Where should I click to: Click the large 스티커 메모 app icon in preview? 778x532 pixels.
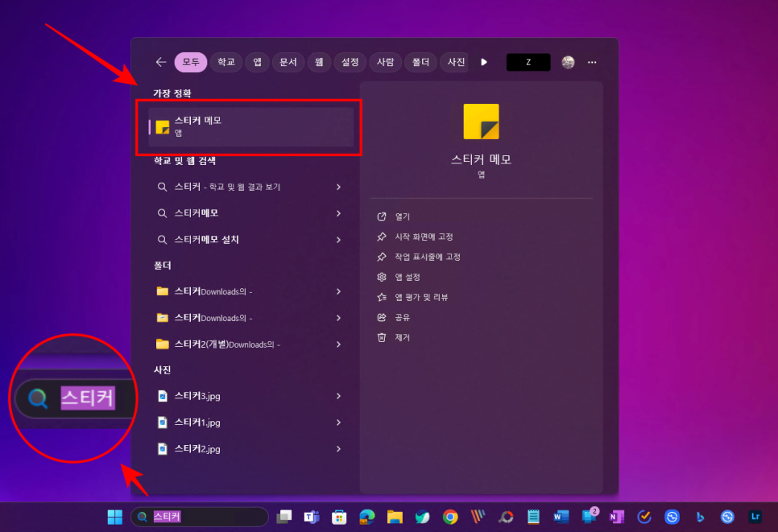click(x=481, y=122)
